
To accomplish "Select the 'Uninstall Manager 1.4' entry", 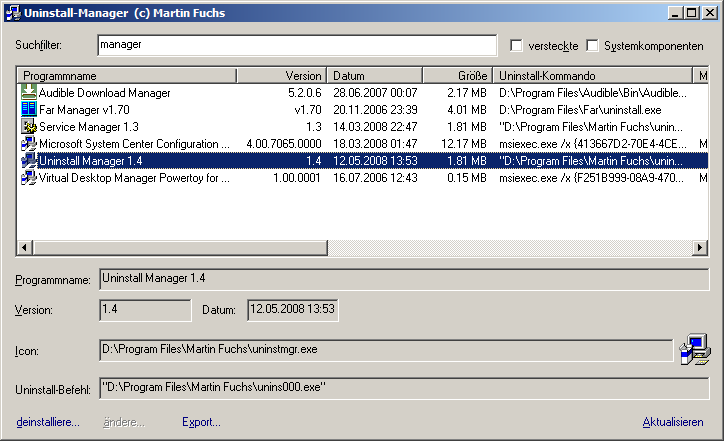I will pos(90,161).
